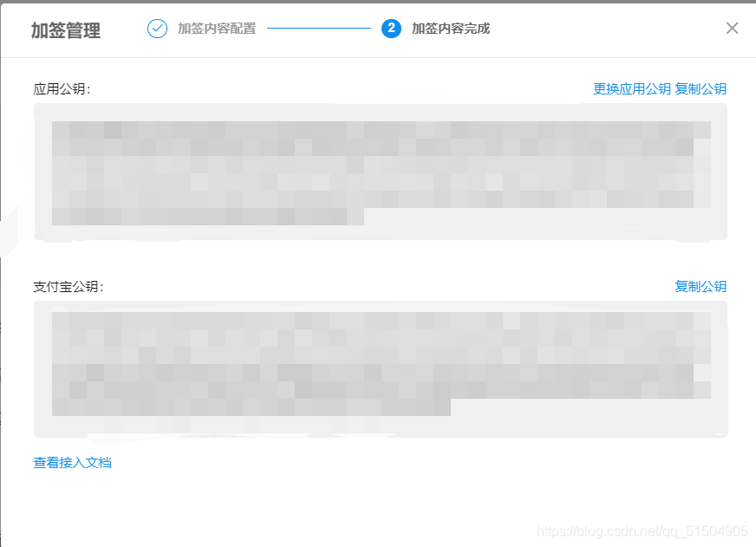This screenshot has width=756, height=547.
Task: Switch to the 加签内容配置 step
Action: (218, 28)
